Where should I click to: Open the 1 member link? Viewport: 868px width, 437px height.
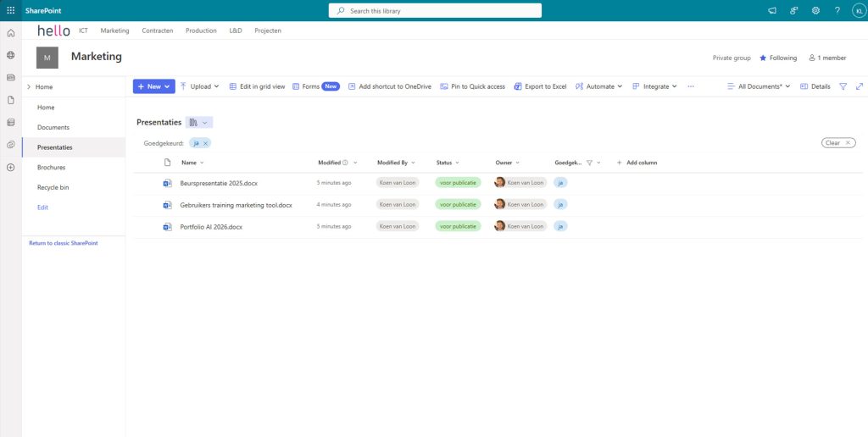(x=827, y=58)
